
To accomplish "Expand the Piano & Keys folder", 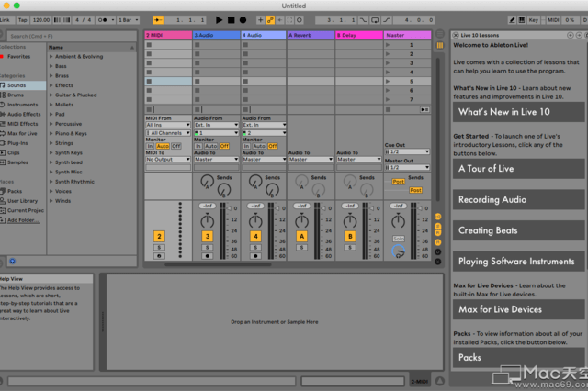I will coord(51,133).
